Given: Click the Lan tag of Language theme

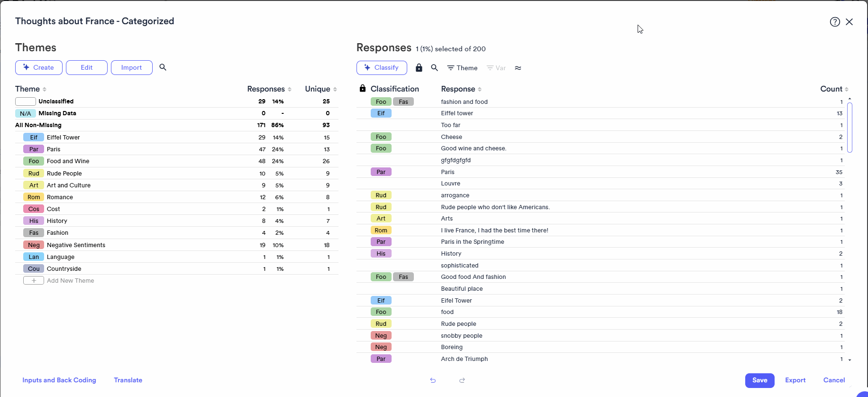Looking at the screenshot, I should [34, 257].
